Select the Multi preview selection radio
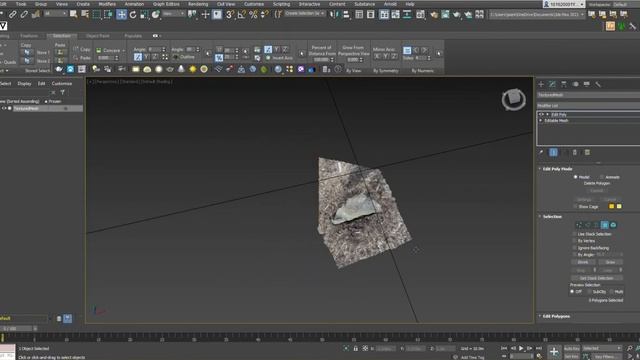 (x=612, y=292)
